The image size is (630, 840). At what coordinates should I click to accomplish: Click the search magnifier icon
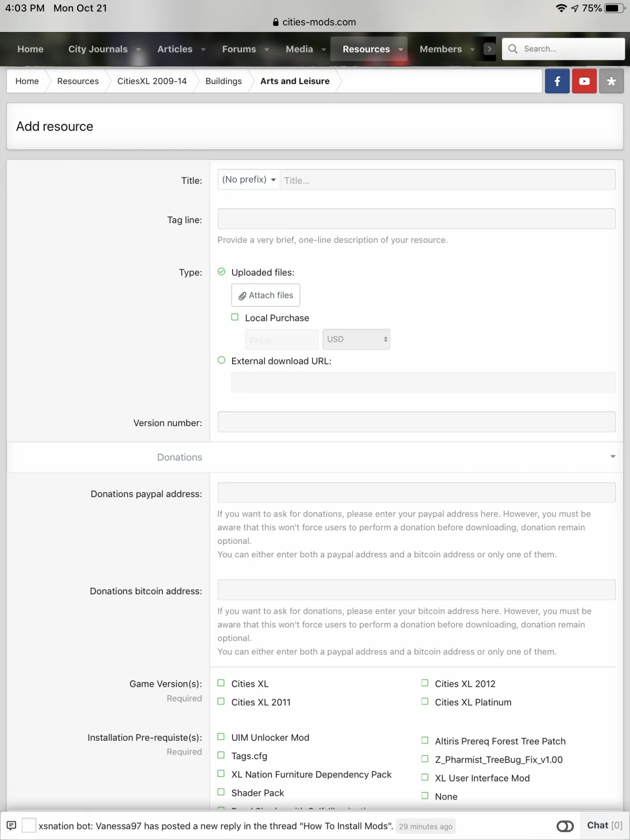[x=513, y=49]
